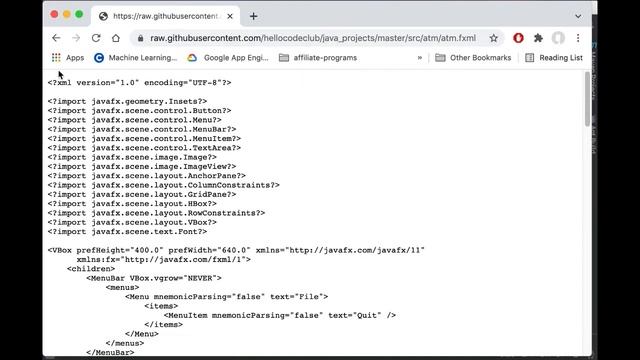640x360 pixels.
Task: Open the affiliate-programs bookmark folder
Action: coord(318,58)
